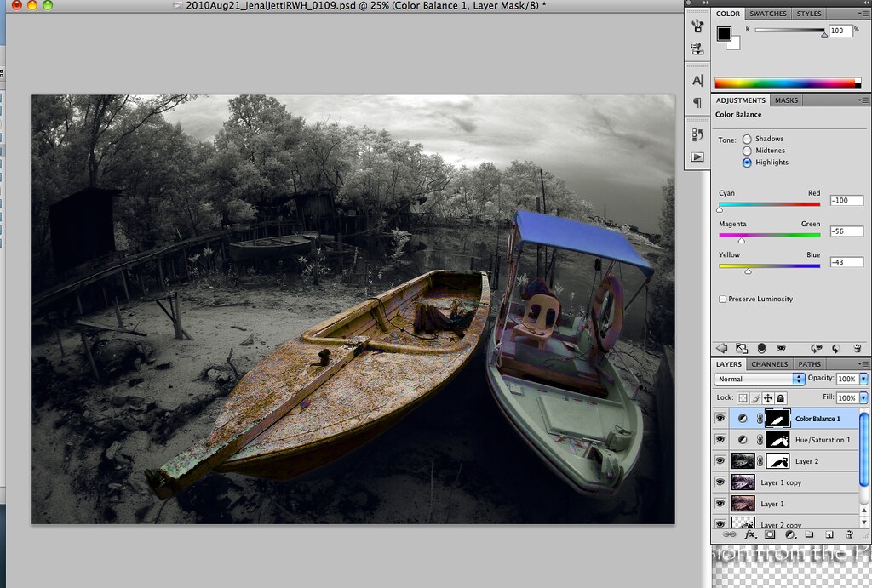Enable Preserve Luminosity checkbox
Viewport: 872px width, 588px height.
pos(722,299)
